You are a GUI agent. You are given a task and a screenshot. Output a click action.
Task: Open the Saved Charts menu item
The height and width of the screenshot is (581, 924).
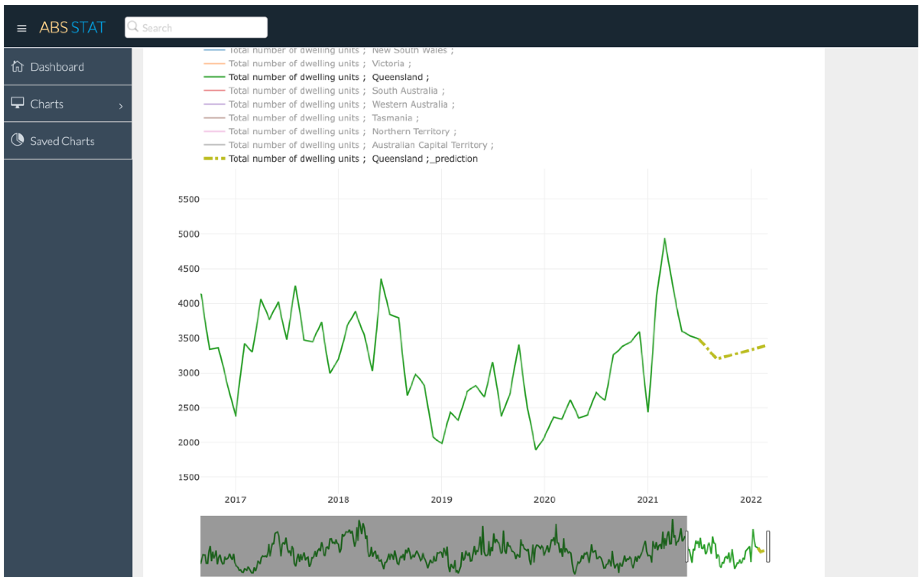(x=62, y=141)
